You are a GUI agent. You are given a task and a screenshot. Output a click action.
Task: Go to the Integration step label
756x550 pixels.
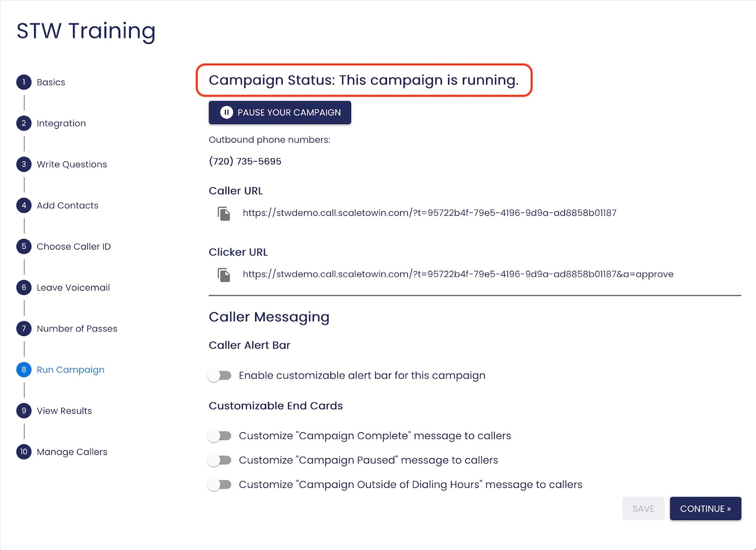point(61,123)
